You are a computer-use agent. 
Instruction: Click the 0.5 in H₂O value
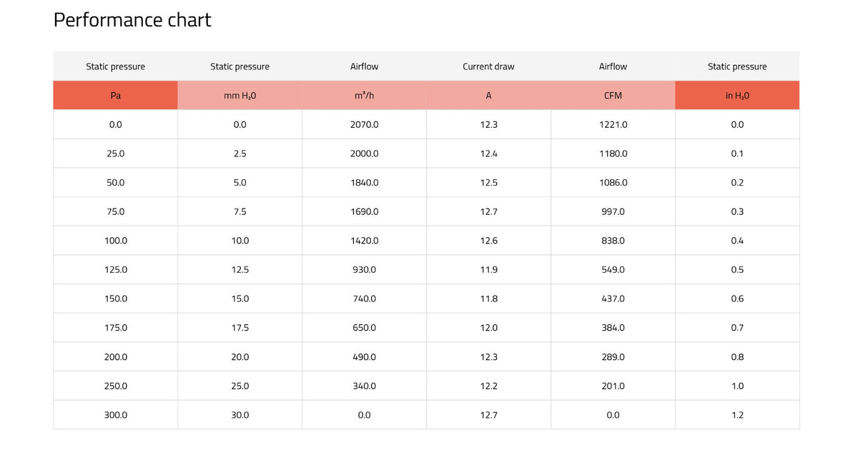point(737,269)
